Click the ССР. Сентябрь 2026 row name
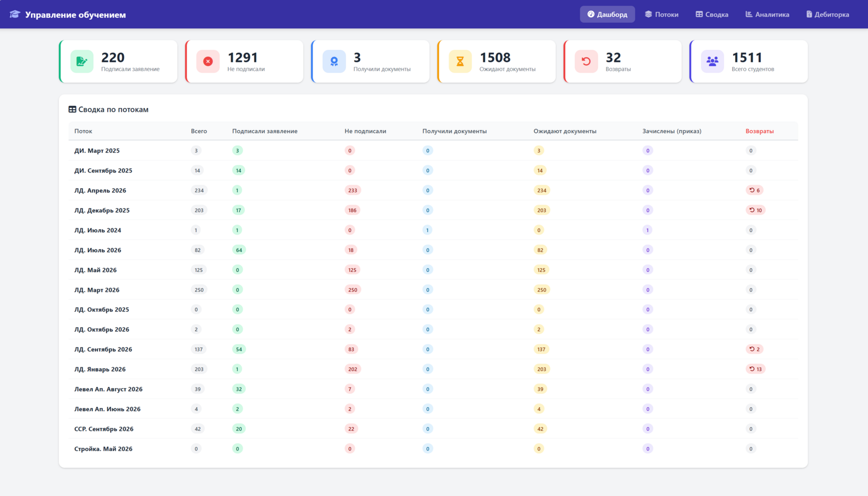The height and width of the screenshot is (496, 868). pos(104,429)
